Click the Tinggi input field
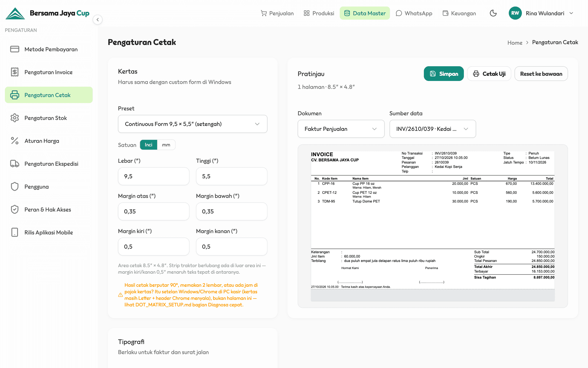Viewport: 588px width, 368px height. tap(232, 176)
